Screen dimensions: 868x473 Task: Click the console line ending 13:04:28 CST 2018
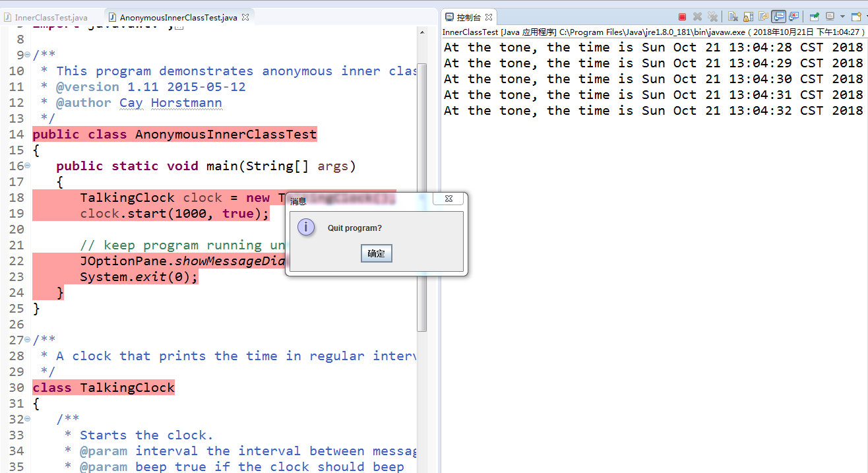[653, 47]
